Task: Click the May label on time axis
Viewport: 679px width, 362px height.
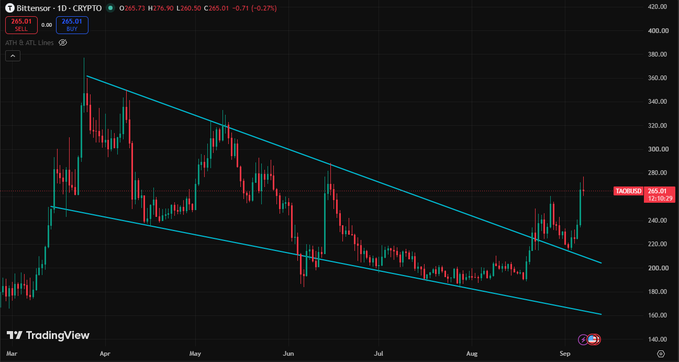Action: (195, 354)
